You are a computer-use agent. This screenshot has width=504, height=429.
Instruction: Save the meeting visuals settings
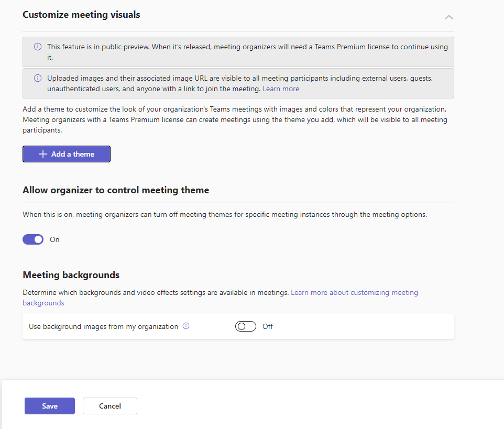(50, 406)
